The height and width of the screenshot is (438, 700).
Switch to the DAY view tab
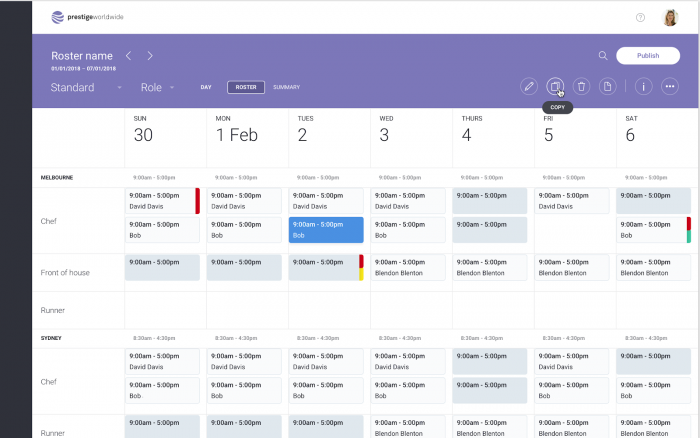(206, 87)
